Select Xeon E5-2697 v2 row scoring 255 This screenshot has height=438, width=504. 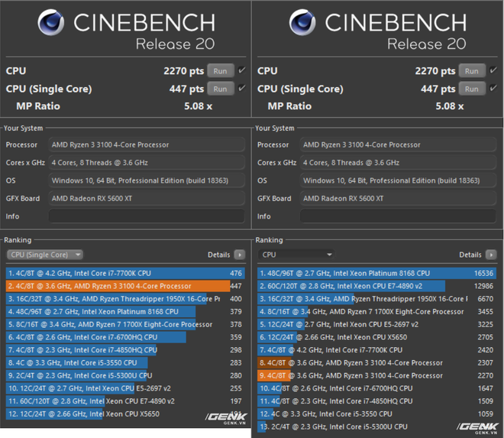click(125, 388)
